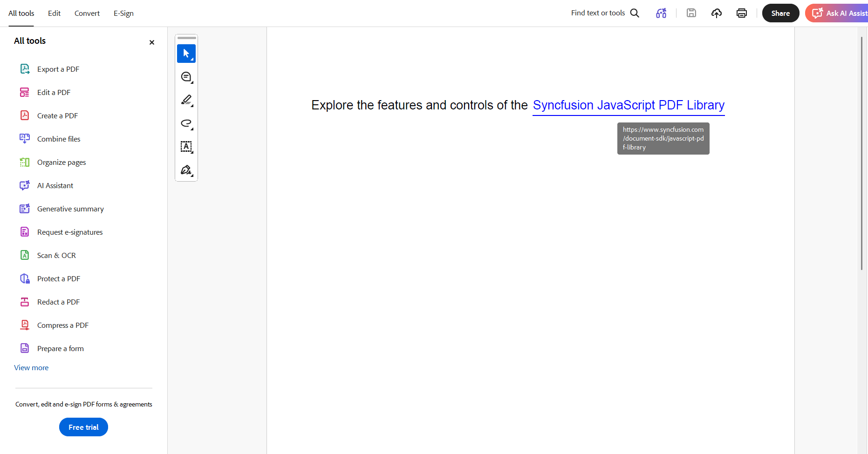Image resolution: width=868 pixels, height=454 pixels.
Task: Select the arrow Select tool
Action: click(186, 54)
